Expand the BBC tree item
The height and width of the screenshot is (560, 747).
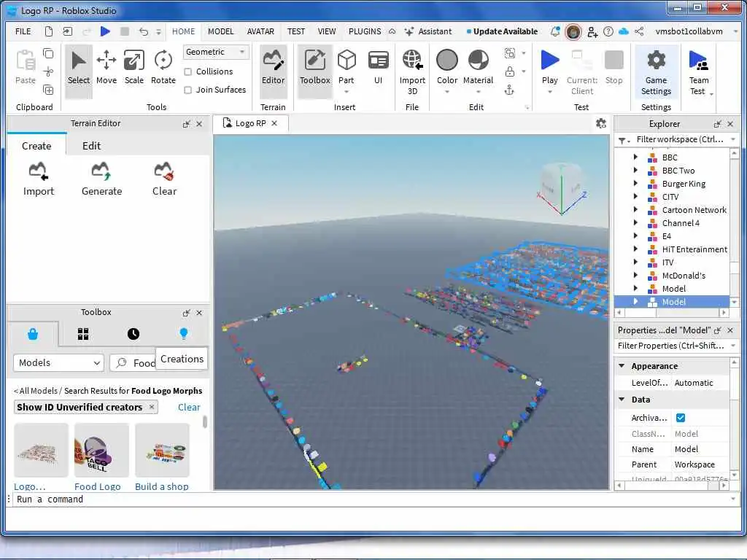(x=635, y=157)
